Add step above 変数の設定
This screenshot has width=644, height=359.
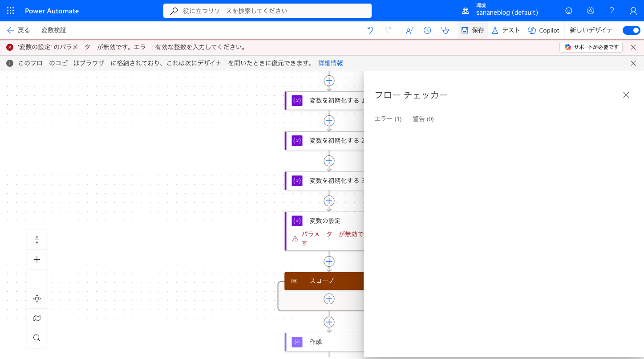(329, 201)
